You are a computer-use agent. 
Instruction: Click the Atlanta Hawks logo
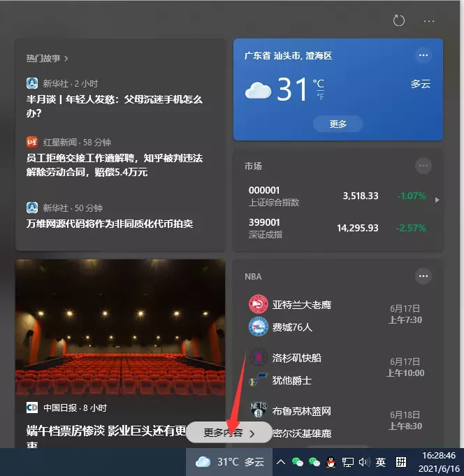point(259,304)
